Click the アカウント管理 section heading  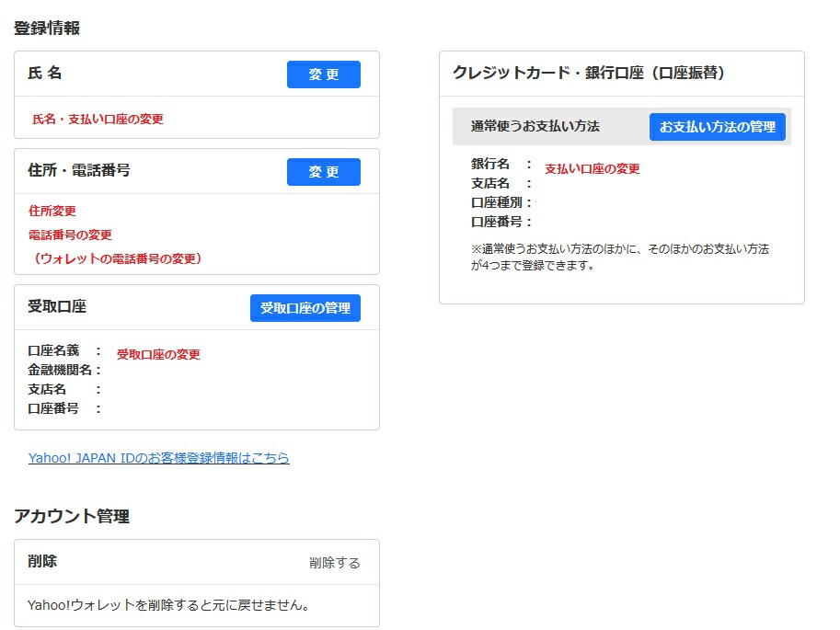pyautogui.click(x=72, y=517)
